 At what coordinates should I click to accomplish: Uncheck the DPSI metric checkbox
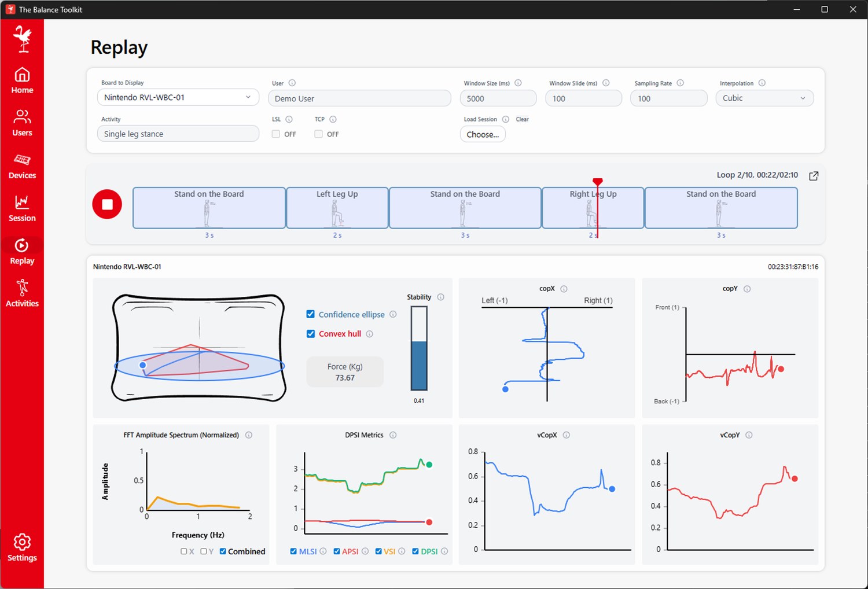[x=415, y=551]
